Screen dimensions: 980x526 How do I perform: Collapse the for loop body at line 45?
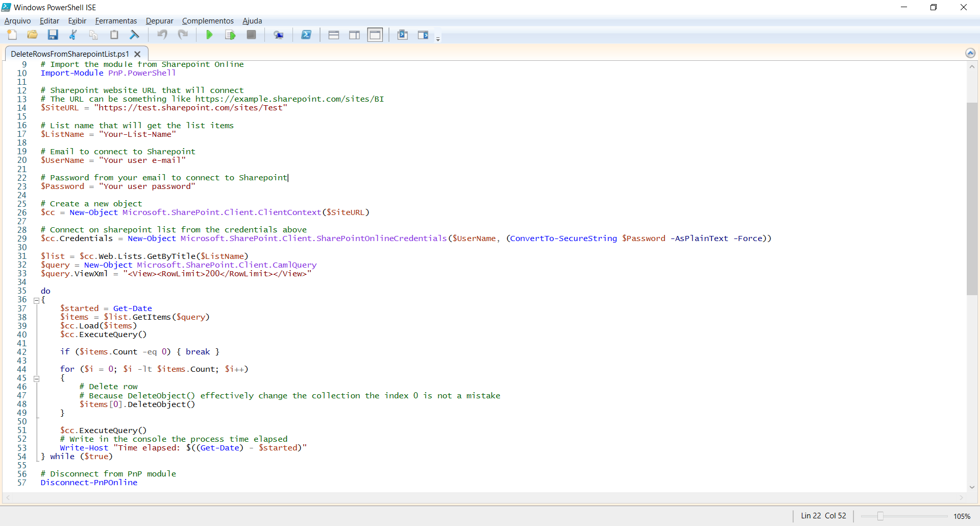point(36,378)
